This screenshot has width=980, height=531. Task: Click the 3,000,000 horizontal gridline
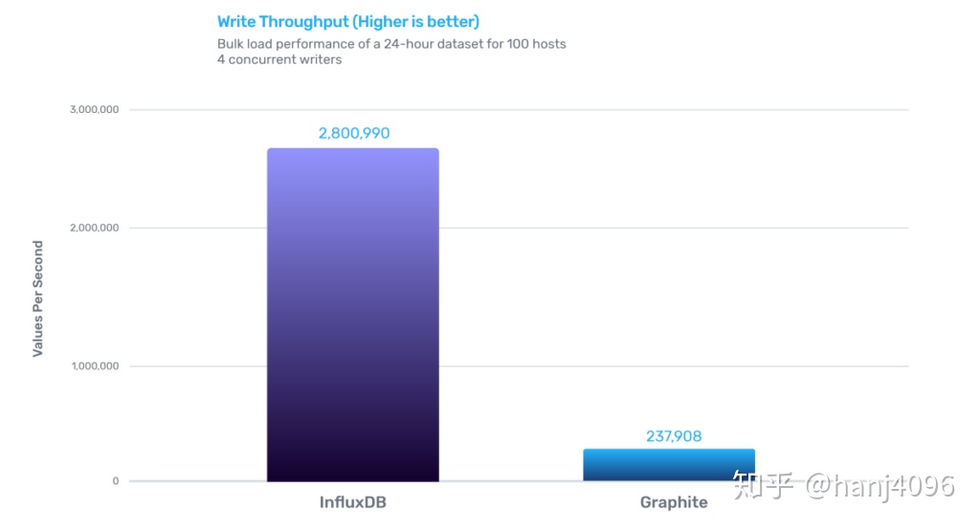click(x=519, y=110)
